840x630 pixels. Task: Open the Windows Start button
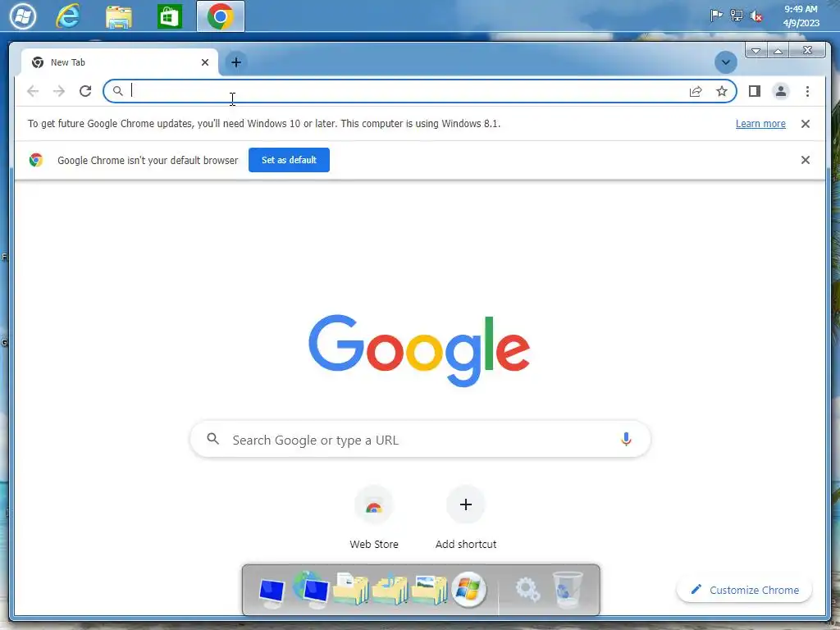coord(22,16)
